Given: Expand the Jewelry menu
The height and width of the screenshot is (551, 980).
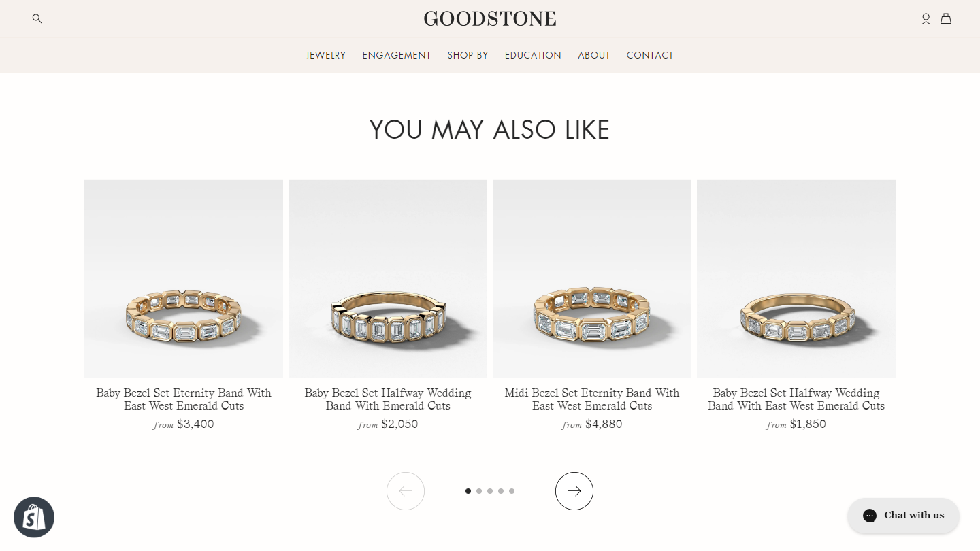Looking at the screenshot, I should coord(326,55).
